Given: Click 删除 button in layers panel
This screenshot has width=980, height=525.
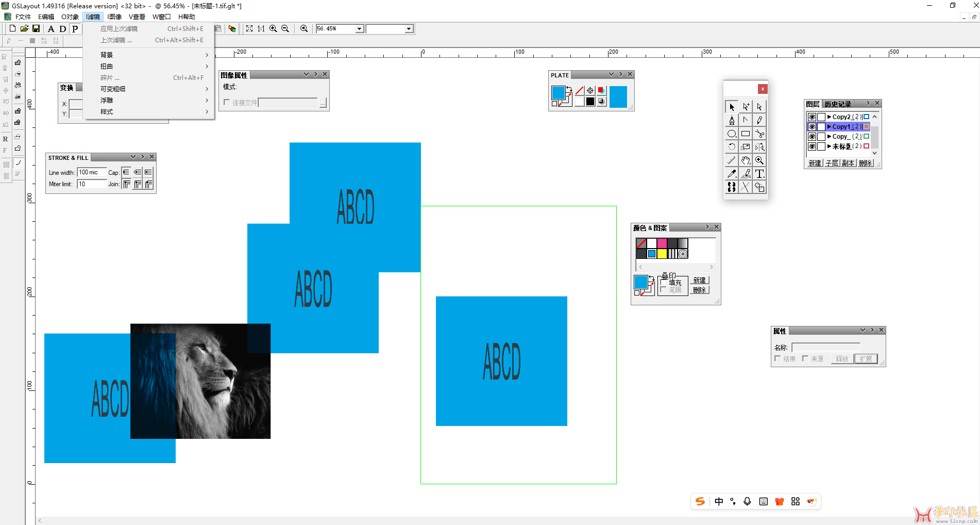Looking at the screenshot, I should pyautogui.click(x=866, y=163).
